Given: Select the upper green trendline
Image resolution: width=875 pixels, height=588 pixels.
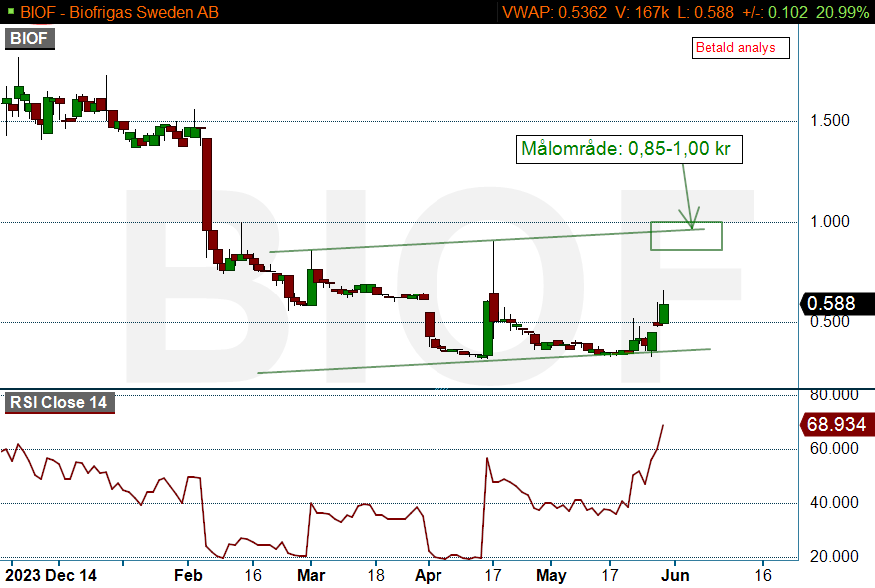Looking at the screenshot, I should (486, 240).
